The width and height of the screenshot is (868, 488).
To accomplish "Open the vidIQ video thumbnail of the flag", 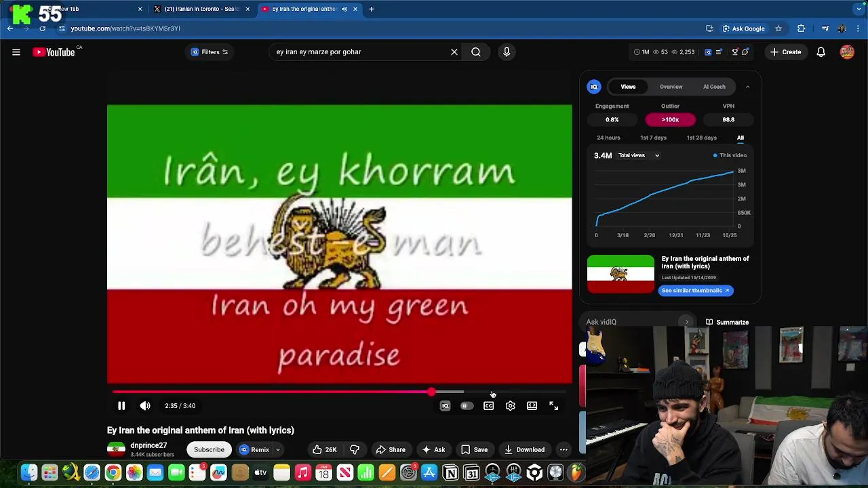I will tap(620, 274).
